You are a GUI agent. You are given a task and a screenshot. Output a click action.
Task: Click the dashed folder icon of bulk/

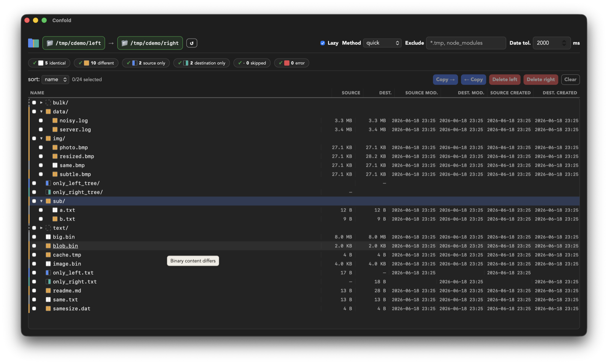tap(48, 103)
